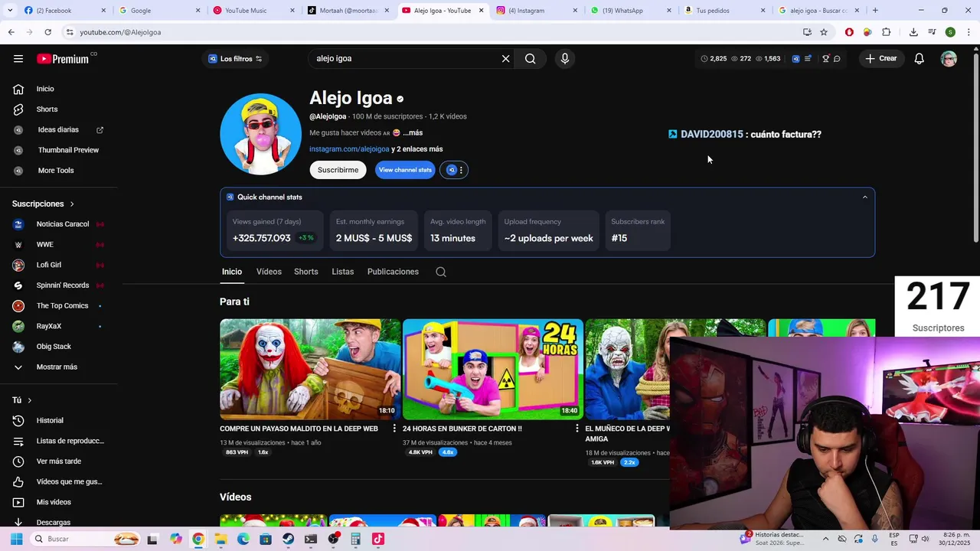980x551 pixels.
Task: Open notifications bell
Action: click(x=919, y=59)
